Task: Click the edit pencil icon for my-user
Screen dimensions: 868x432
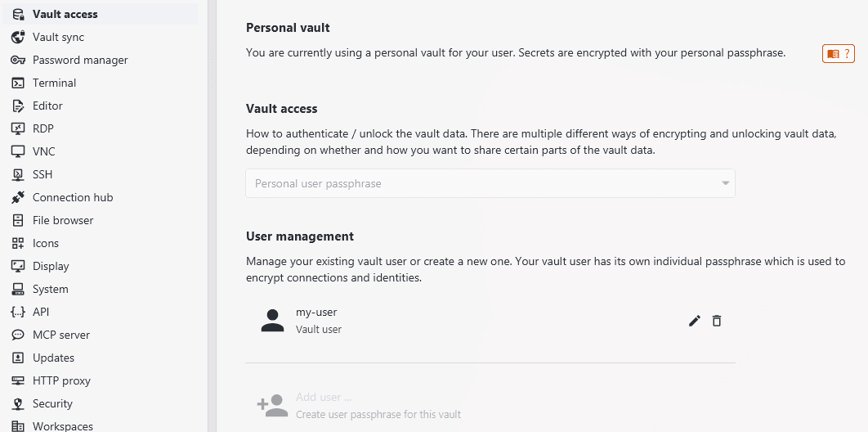Action: point(694,321)
